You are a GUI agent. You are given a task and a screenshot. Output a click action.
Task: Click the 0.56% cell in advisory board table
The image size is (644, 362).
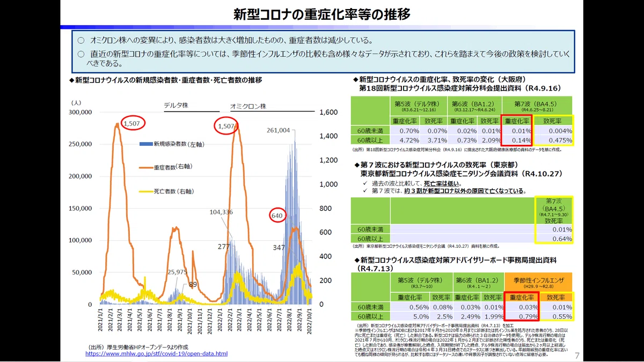(x=411, y=307)
